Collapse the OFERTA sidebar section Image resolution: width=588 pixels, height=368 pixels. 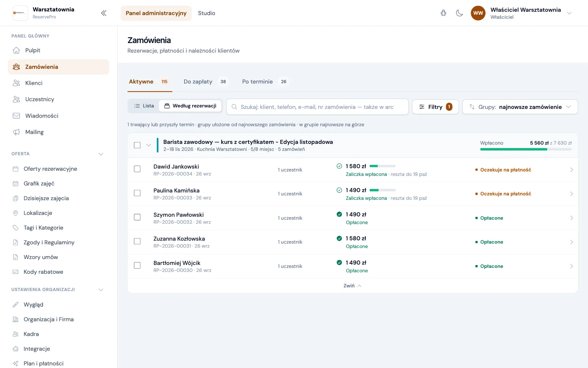(x=101, y=154)
